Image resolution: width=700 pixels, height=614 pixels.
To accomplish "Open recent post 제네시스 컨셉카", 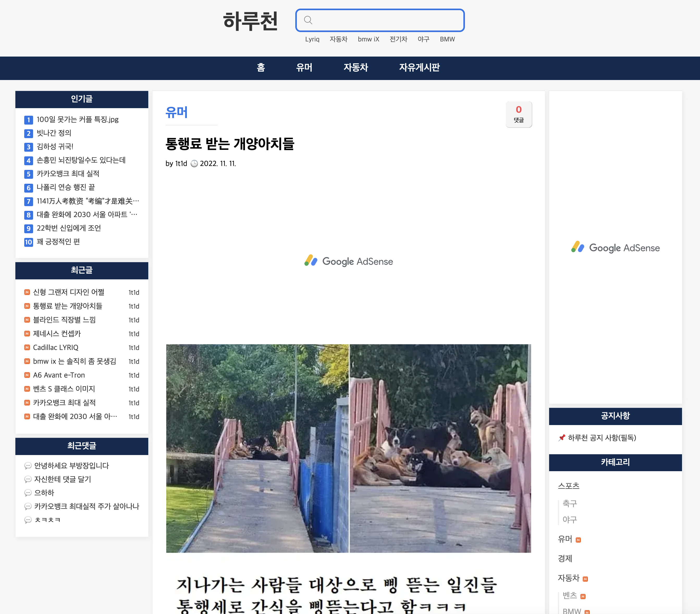I will point(57,334).
